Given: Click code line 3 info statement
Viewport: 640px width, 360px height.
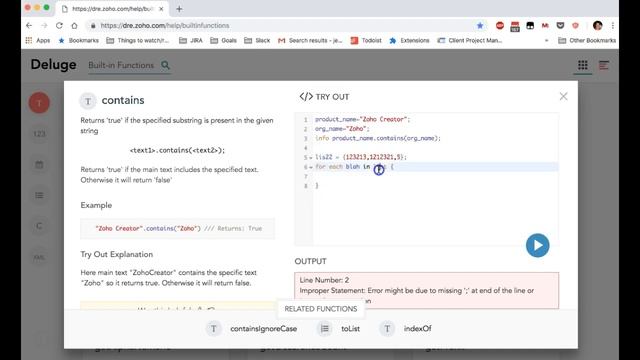Looking at the screenshot, I should (378, 138).
